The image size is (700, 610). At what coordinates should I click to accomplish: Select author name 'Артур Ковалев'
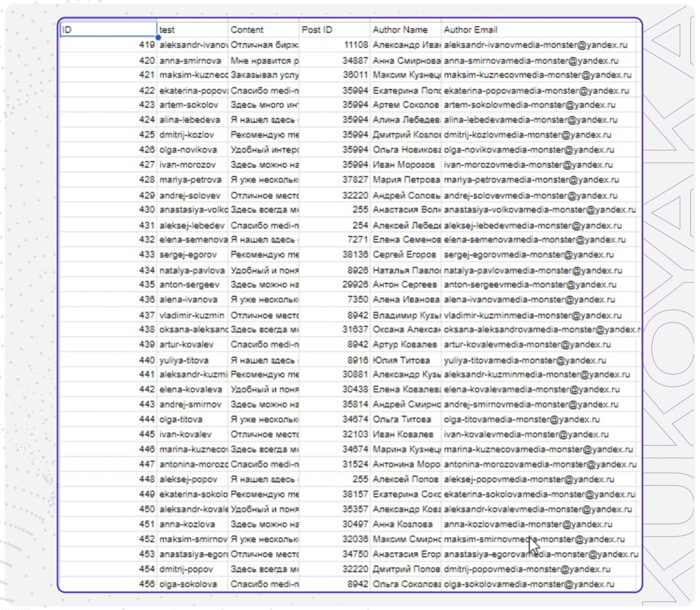click(x=406, y=344)
